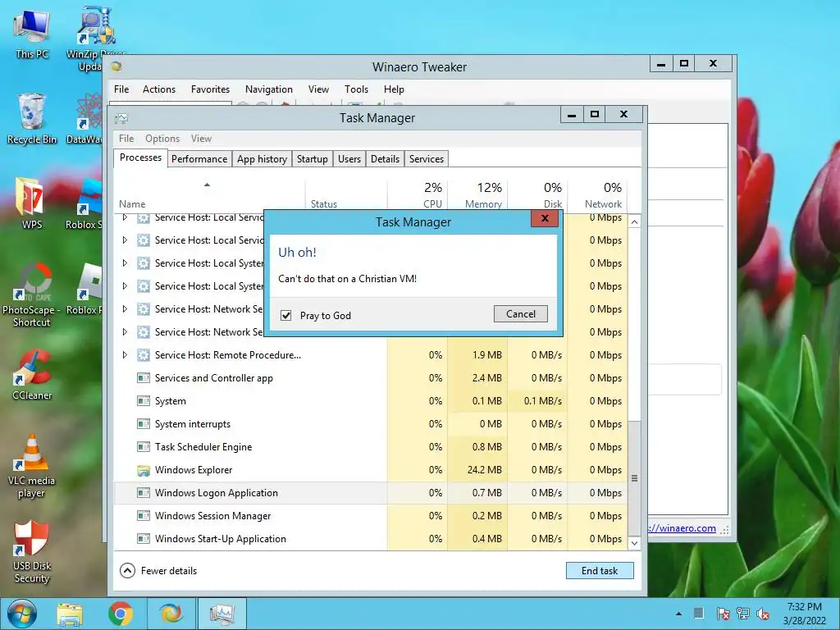Open Winaero Tweaker Favorites menu

(x=210, y=89)
